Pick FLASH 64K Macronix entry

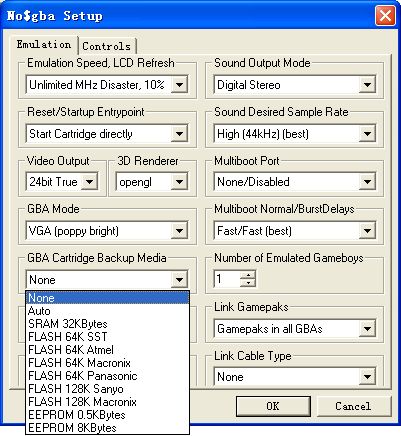tap(107, 363)
